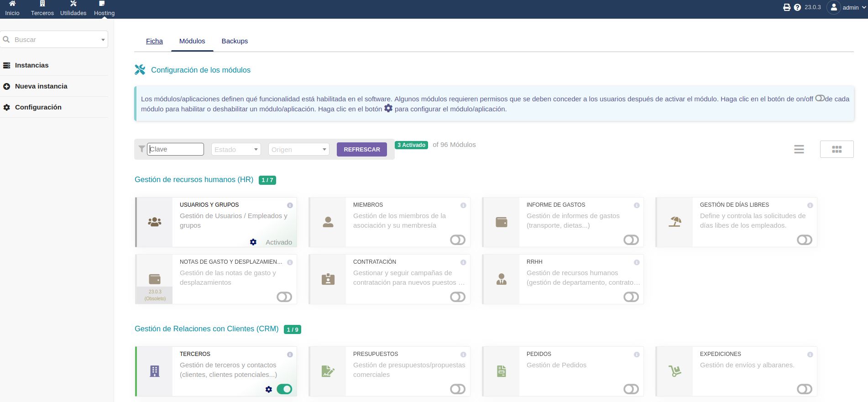Open the Estado filter dropdown
The image size is (868, 402).
[236, 149]
